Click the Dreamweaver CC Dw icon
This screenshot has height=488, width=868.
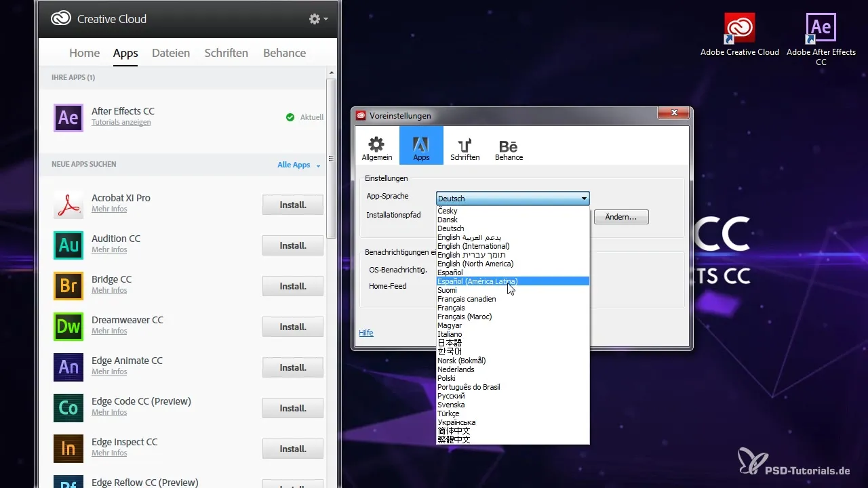(x=68, y=327)
